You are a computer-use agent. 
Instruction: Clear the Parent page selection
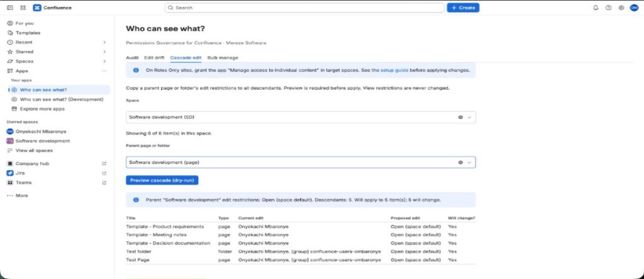click(x=460, y=162)
